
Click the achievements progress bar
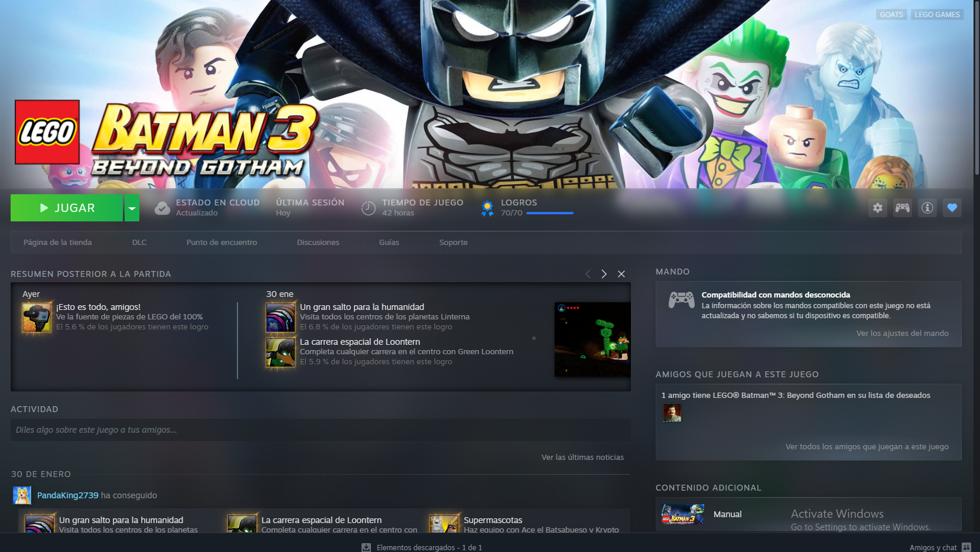(550, 213)
